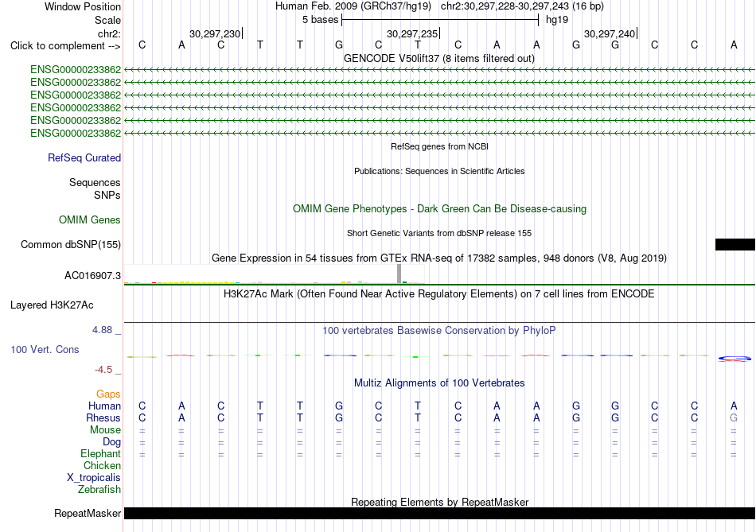
Task: Click the long black RepeatMasker element bar
Action: click(x=439, y=513)
